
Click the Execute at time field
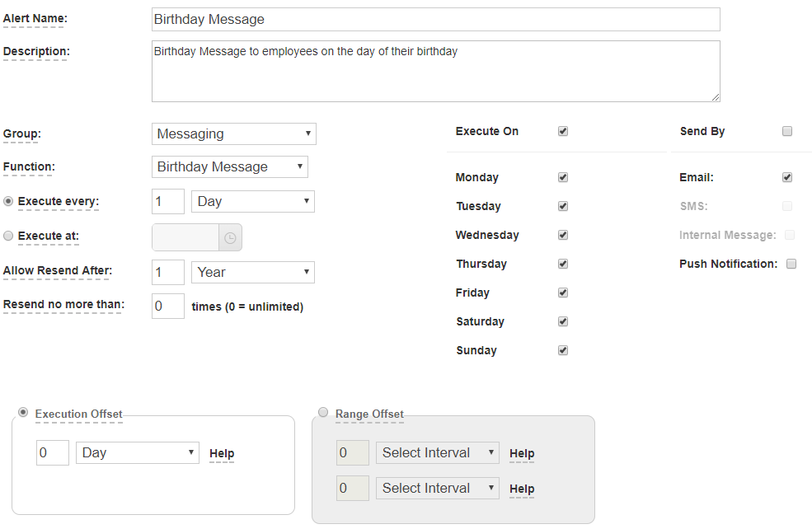pyautogui.click(x=185, y=237)
